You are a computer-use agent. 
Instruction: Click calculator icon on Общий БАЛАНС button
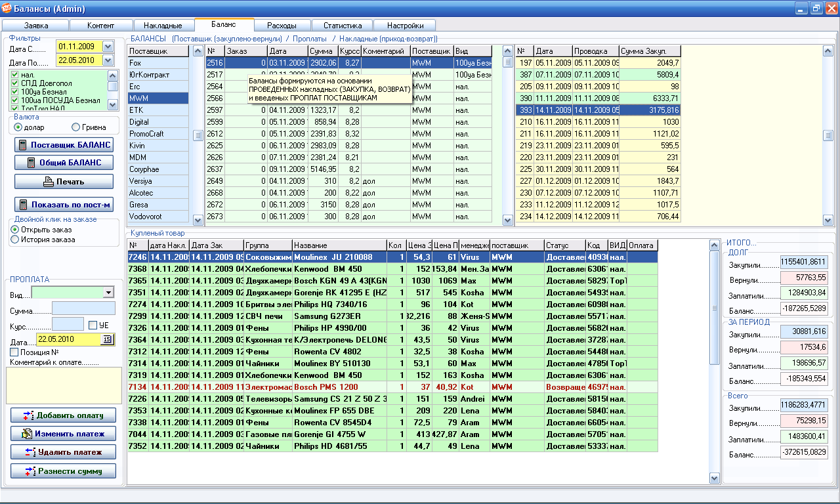click(30, 163)
